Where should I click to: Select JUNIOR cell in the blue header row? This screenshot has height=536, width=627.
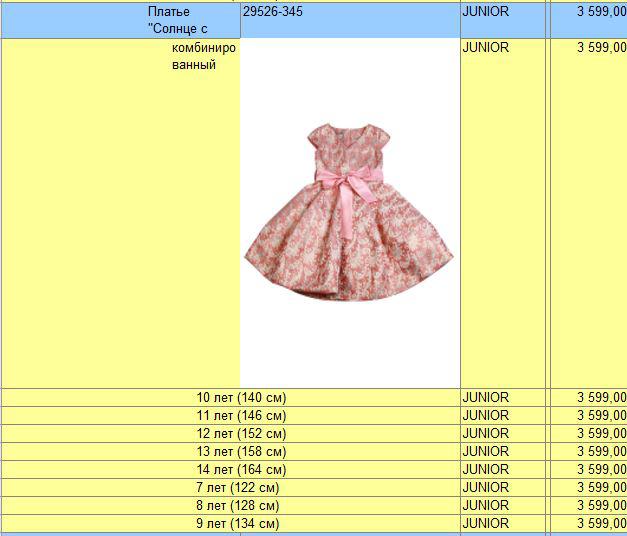coord(502,12)
